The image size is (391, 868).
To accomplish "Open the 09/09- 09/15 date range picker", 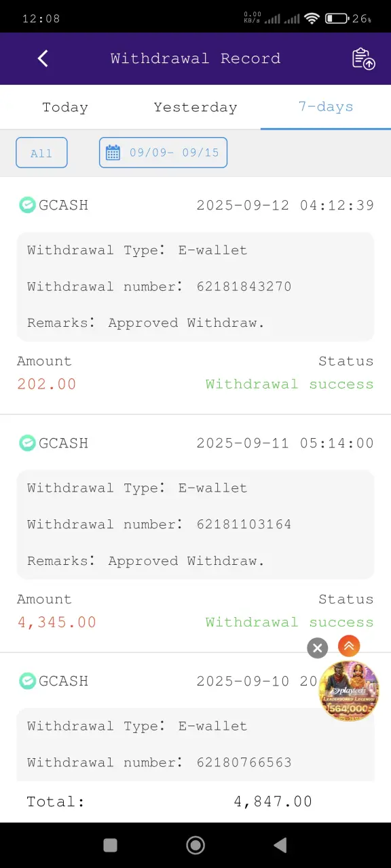I will [x=163, y=153].
